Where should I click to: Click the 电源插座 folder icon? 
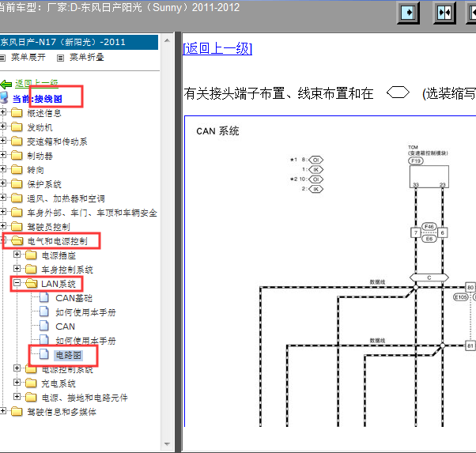(x=31, y=255)
